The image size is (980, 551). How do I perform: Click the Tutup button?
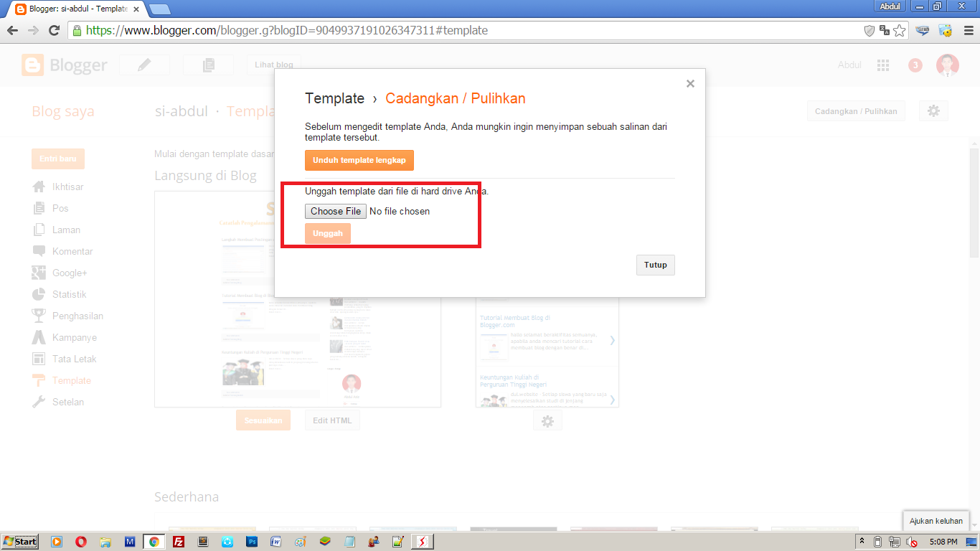[x=656, y=265]
